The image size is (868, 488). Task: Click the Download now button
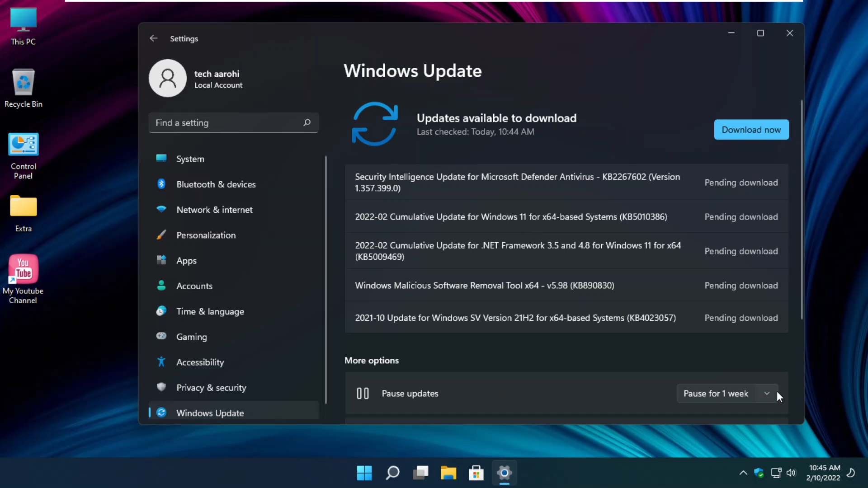coord(751,130)
